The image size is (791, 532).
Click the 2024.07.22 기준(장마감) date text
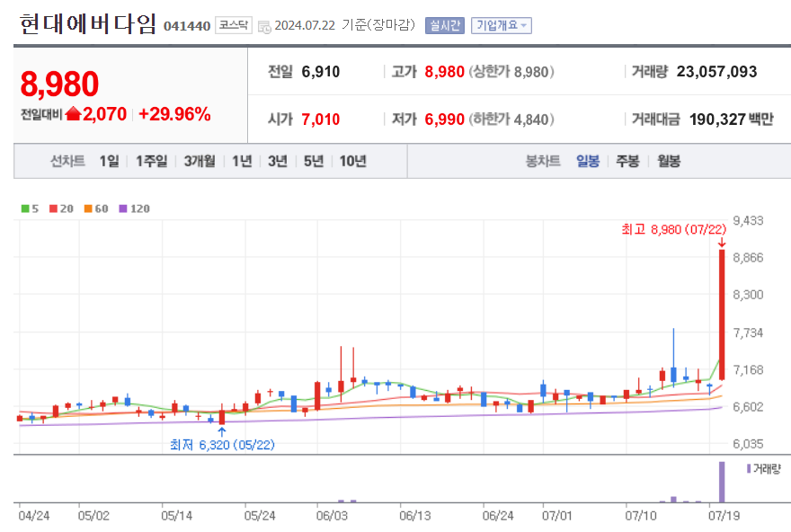coord(344,24)
